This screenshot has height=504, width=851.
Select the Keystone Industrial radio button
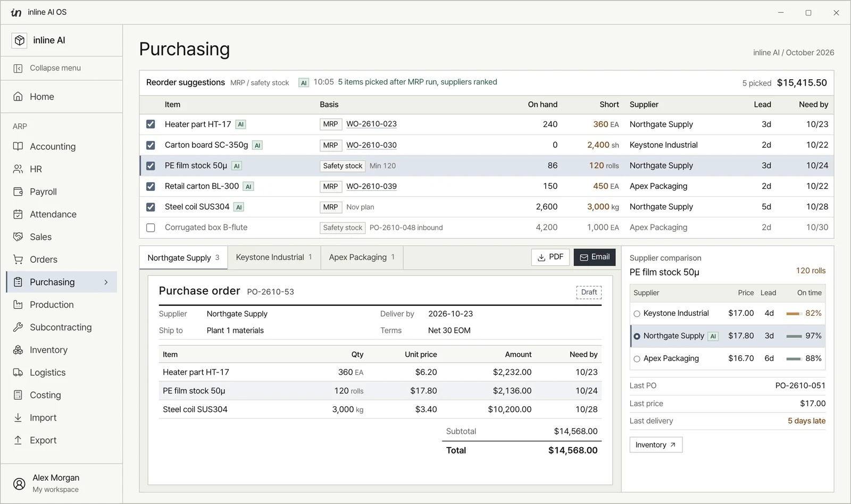pos(637,314)
